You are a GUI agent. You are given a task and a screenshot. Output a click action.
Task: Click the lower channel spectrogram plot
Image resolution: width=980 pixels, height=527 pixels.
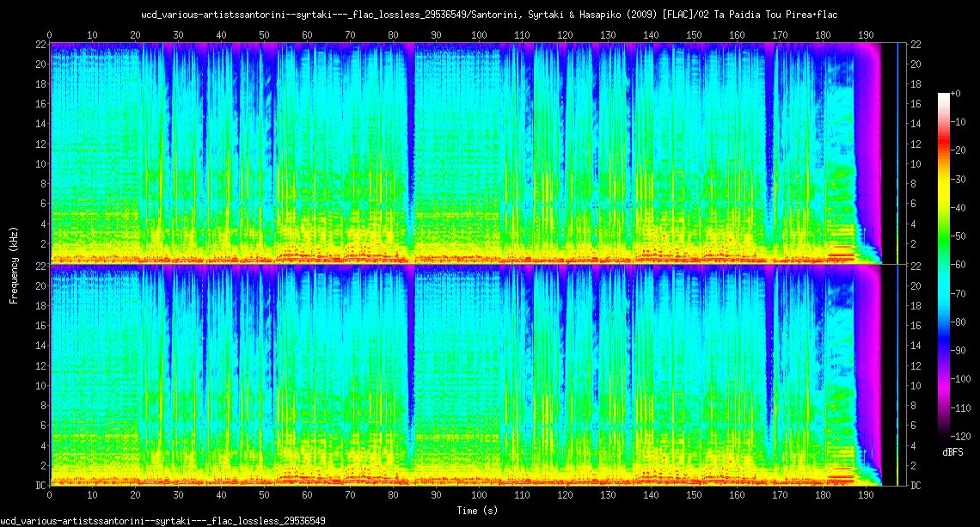[x=478, y=375]
